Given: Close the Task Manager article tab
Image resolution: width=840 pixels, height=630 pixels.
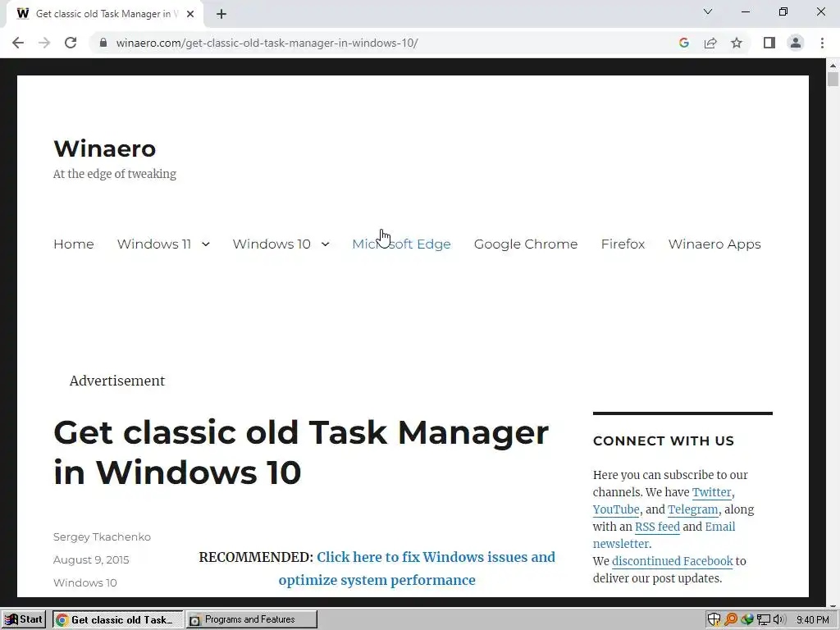Looking at the screenshot, I should (x=190, y=15).
